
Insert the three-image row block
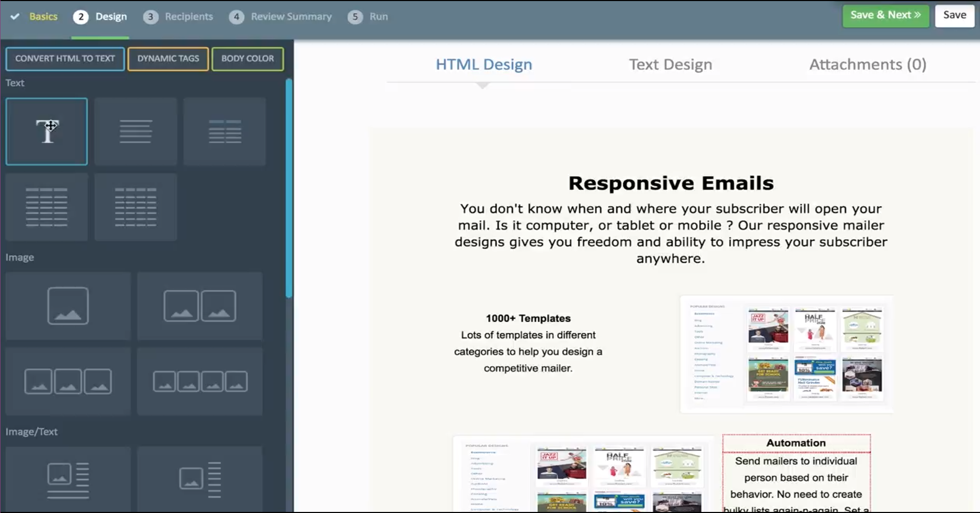[68, 382]
